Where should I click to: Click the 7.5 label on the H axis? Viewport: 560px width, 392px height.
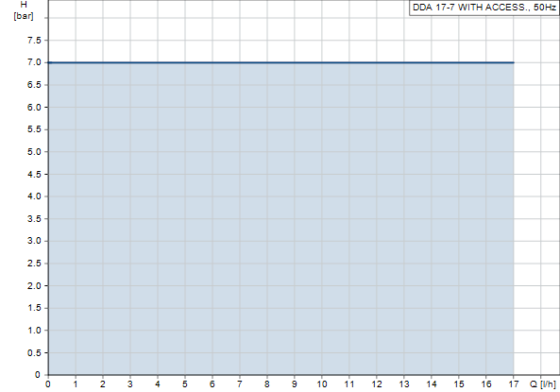[34, 41]
